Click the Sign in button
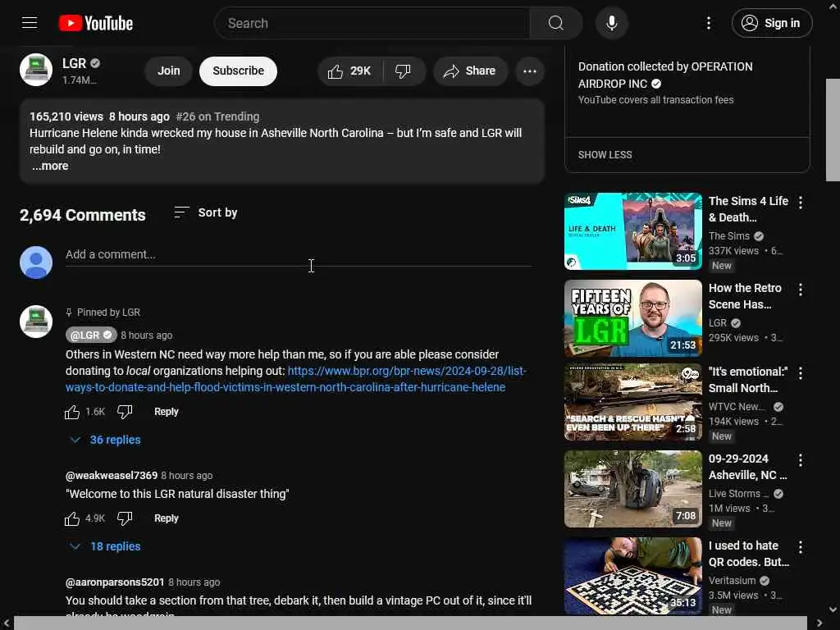This screenshot has height=630, width=840. pyautogui.click(x=771, y=23)
